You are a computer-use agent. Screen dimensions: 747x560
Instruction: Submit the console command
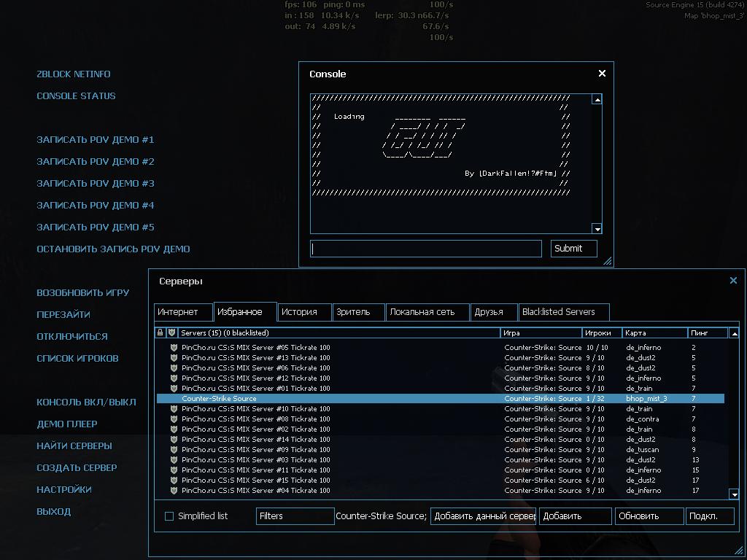[x=573, y=249]
